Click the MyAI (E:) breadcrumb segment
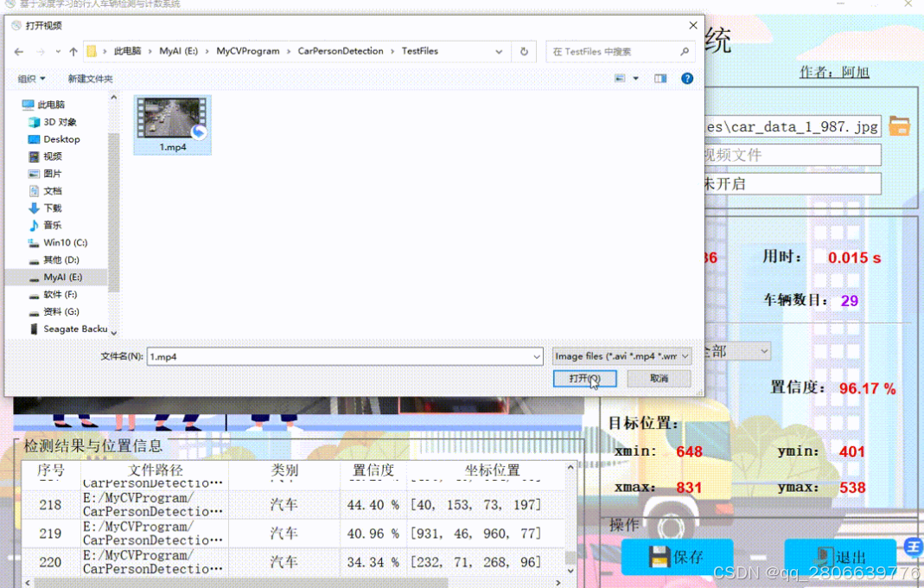Viewport: 924px width, 588px height. pos(179,51)
